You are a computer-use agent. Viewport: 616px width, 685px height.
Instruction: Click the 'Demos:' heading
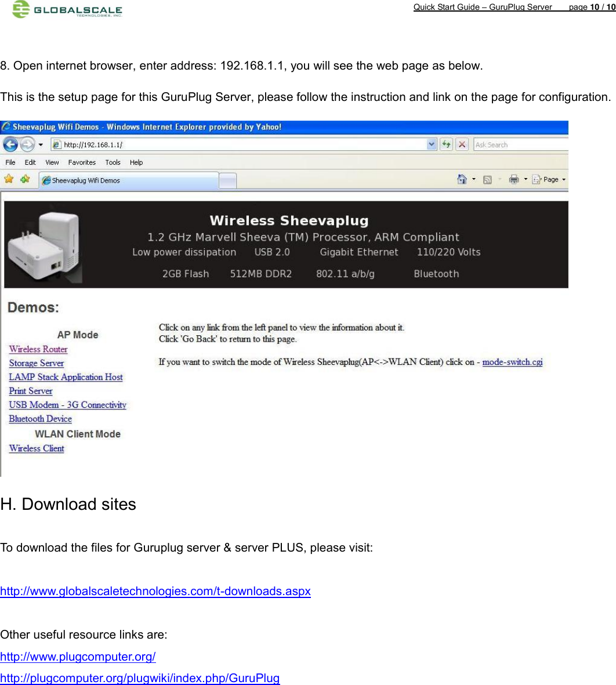click(33, 307)
